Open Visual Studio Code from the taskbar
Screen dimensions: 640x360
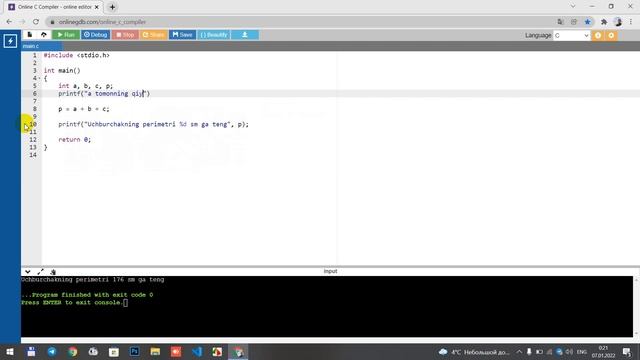click(x=197, y=351)
